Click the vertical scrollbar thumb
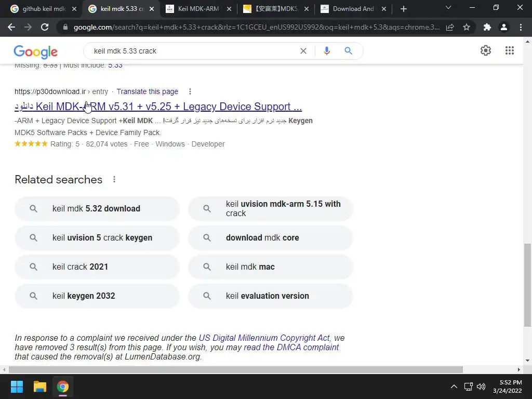Screen dimensions: 532x399 527,285
